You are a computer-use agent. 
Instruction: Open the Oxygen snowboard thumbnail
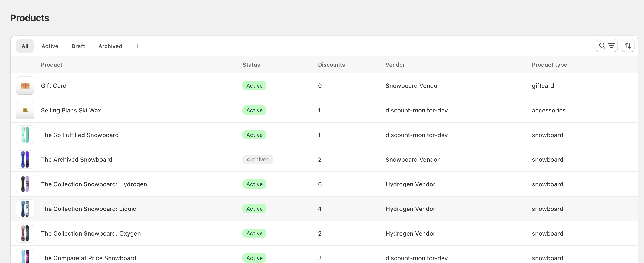click(25, 233)
